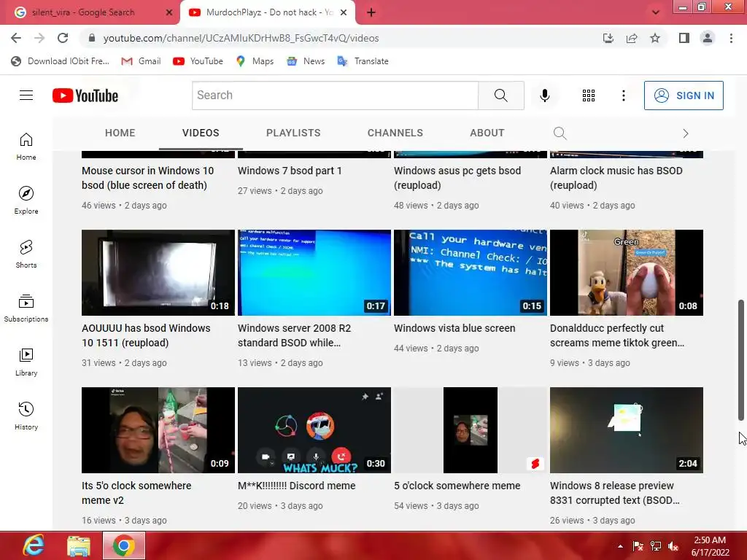Open the YouTube hamburger guide menu

pyautogui.click(x=26, y=96)
